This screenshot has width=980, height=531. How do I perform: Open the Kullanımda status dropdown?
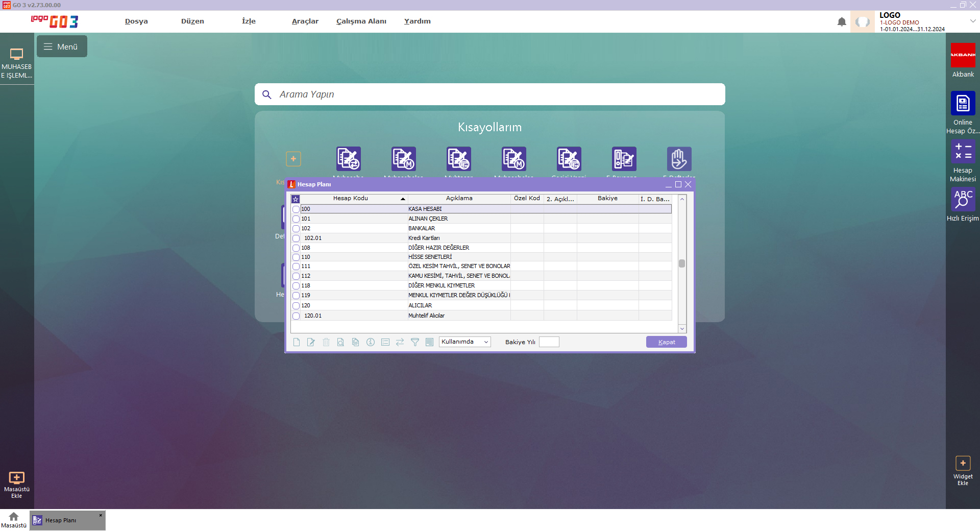(x=464, y=342)
